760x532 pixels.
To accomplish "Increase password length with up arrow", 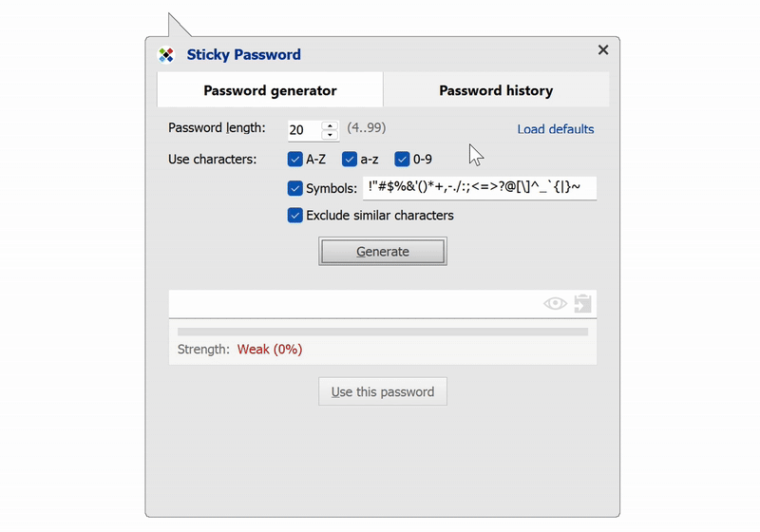I will tap(330, 124).
